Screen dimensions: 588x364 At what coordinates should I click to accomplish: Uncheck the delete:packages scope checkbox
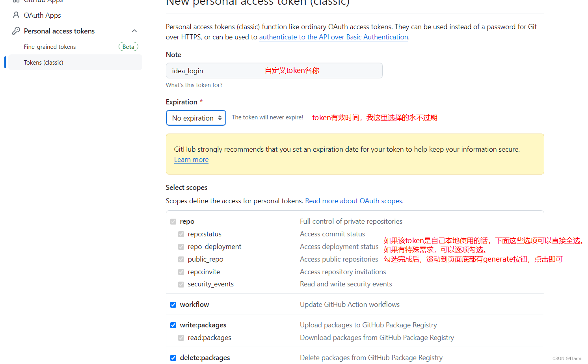coord(173,358)
